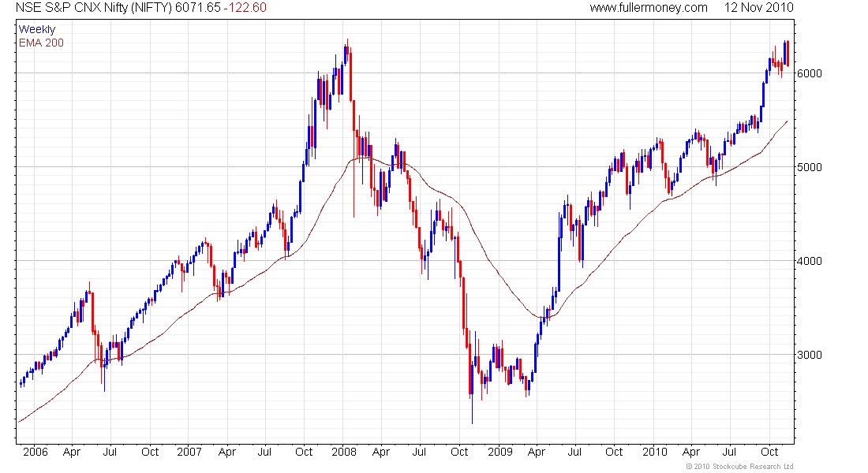868x473 pixels.
Task: Click the date 12 Nov 2010
Action: pos(758,8)
